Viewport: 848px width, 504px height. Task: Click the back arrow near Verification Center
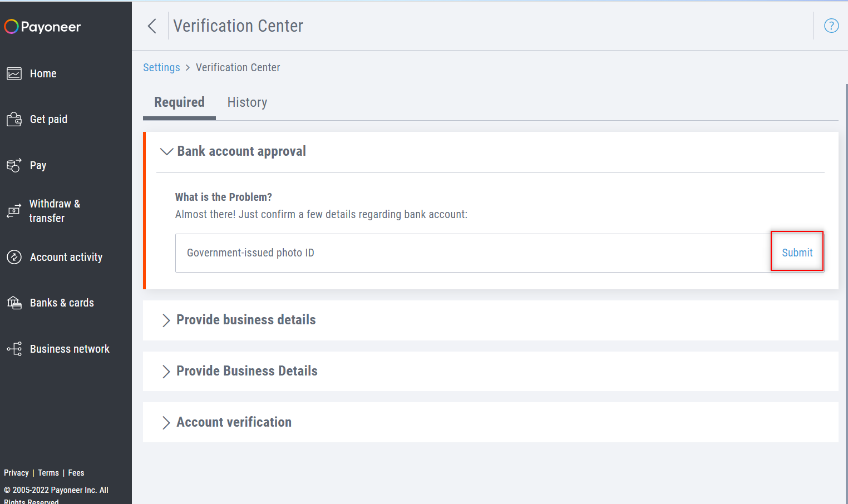(151, 26)
